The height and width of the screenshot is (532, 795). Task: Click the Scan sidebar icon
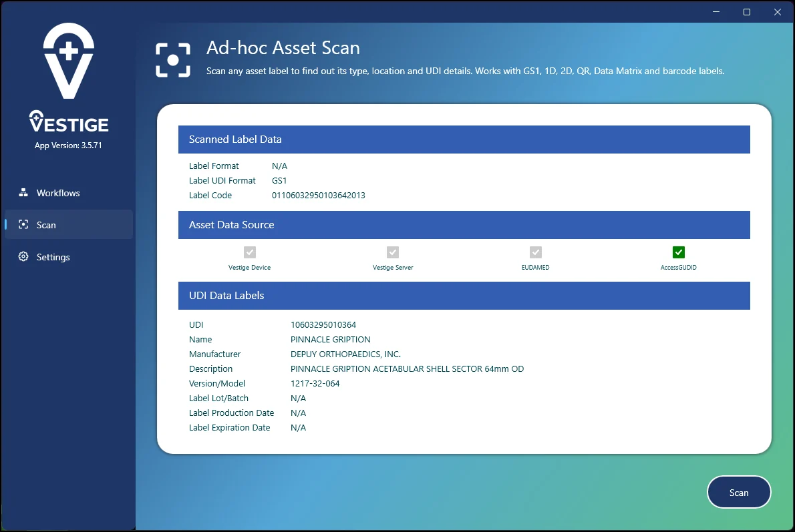pyautogui.click(x=23, y=224)
